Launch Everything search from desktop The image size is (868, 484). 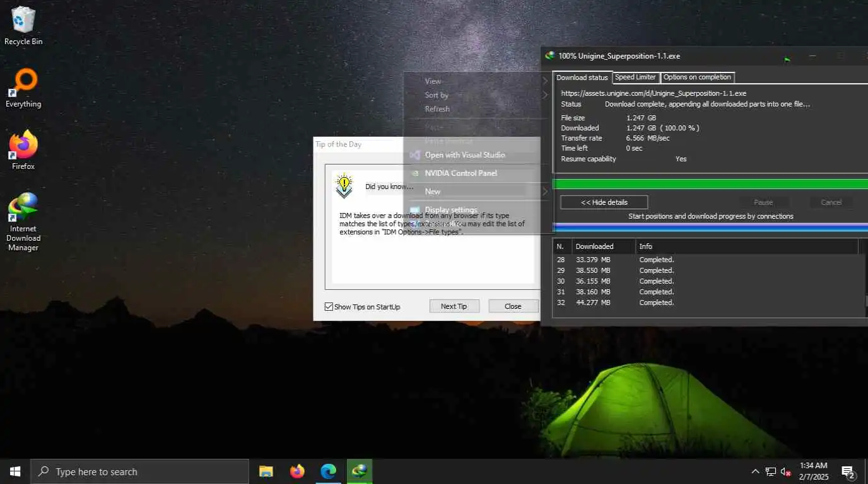click(x=23, y=88)
